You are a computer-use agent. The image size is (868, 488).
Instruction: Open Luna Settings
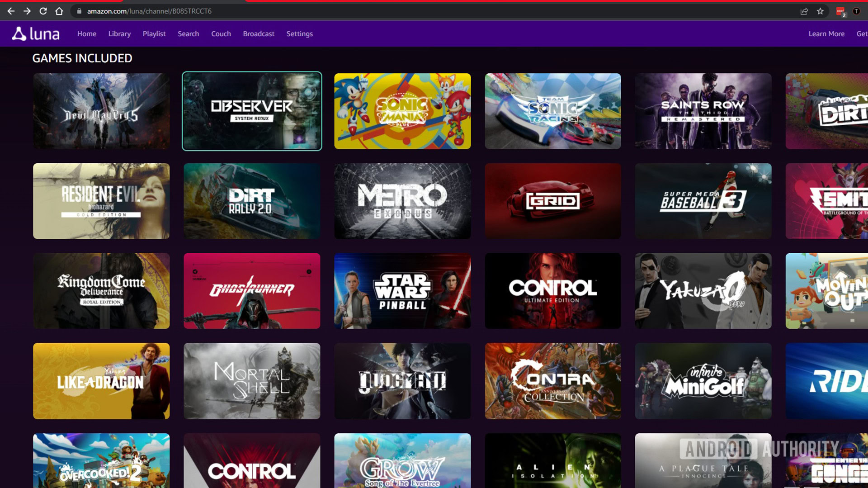coord(299,34)
